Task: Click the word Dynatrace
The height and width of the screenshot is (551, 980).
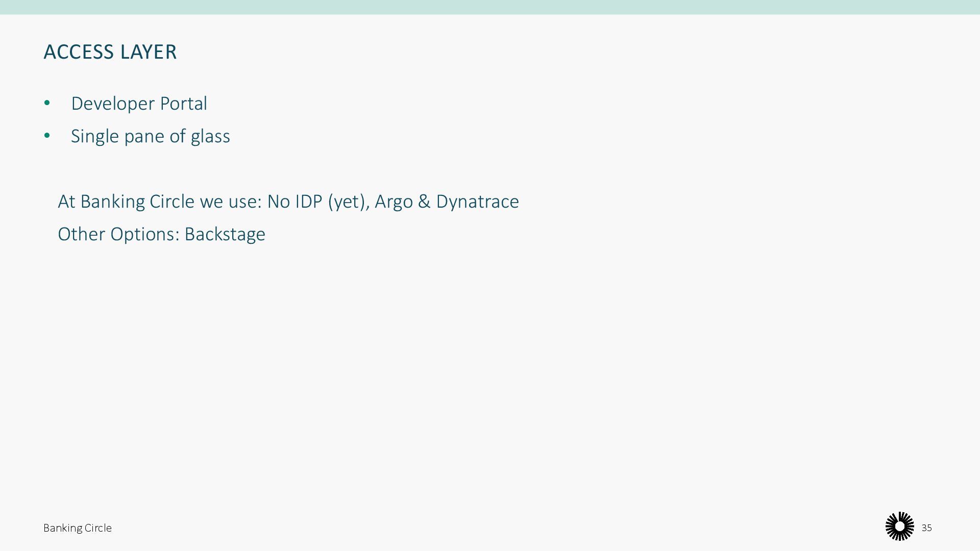Action: pos(477,202)
